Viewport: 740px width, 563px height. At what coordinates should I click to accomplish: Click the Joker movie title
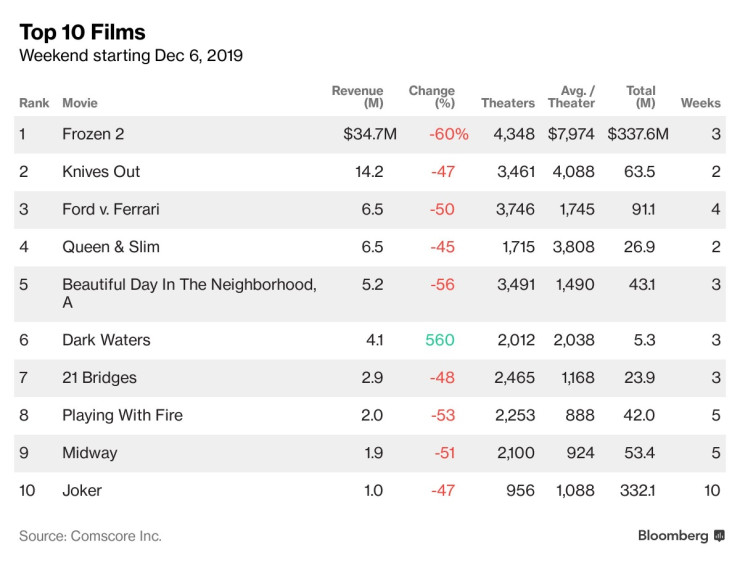(x=82, y=490)
